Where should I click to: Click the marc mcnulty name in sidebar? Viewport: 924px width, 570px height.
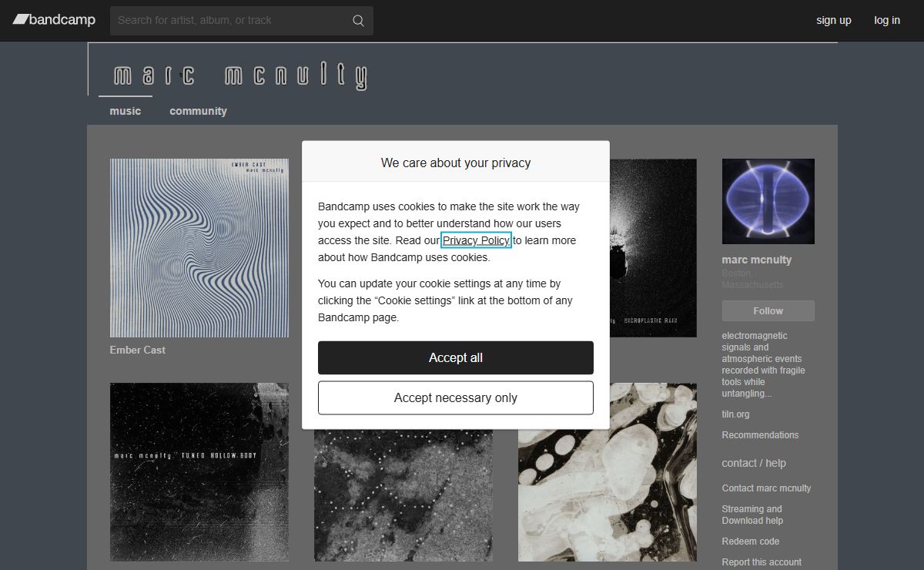757,260
